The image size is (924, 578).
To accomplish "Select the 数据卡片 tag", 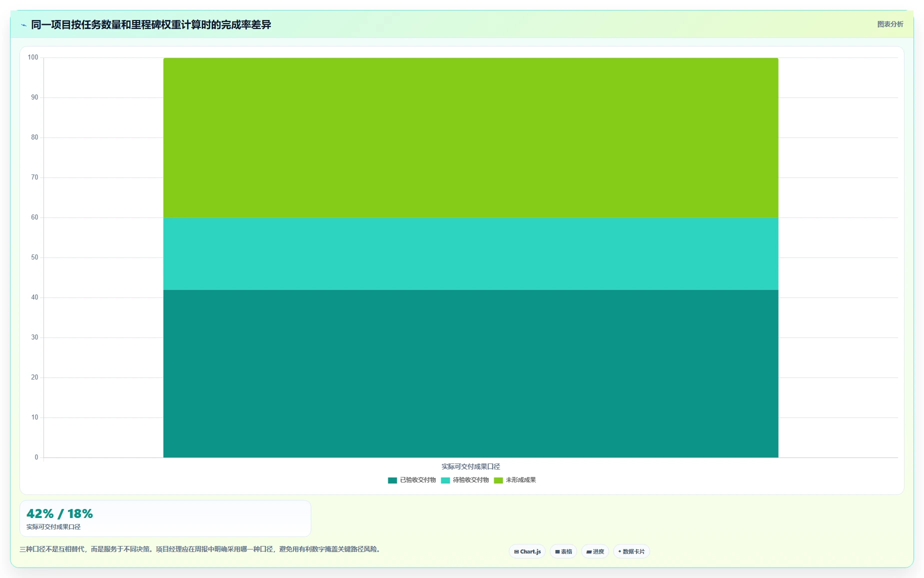I will [x=631, y=551].
